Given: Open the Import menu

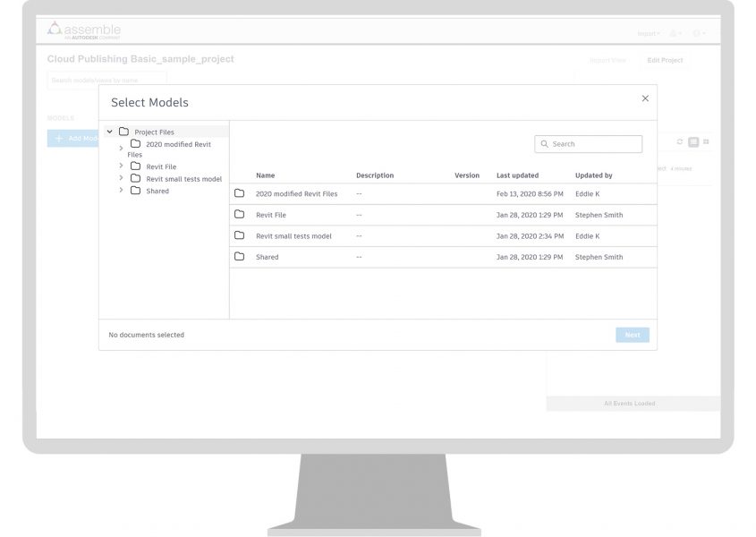Looking at the screenshot, I should tap(646, 32).
